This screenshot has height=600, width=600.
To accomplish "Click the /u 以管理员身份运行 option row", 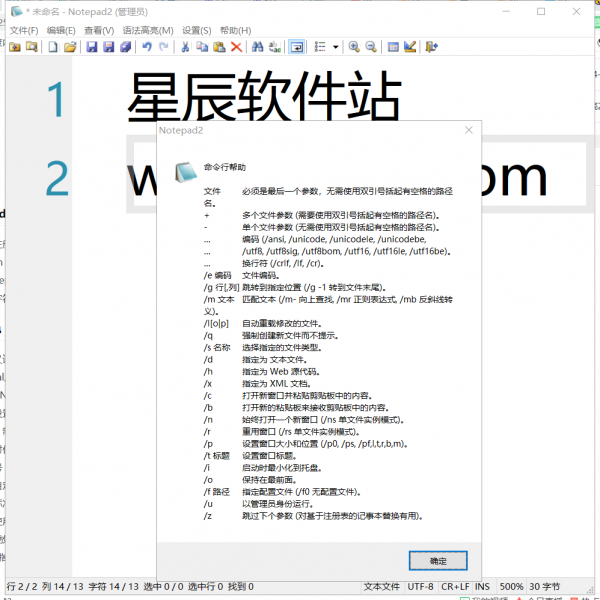I will pos(259,504).
